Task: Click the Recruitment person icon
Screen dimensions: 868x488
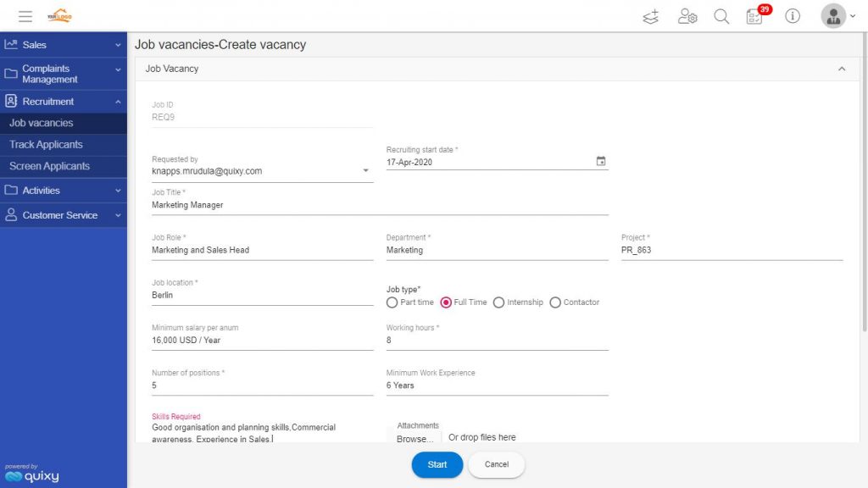Action: coord(11,101)
